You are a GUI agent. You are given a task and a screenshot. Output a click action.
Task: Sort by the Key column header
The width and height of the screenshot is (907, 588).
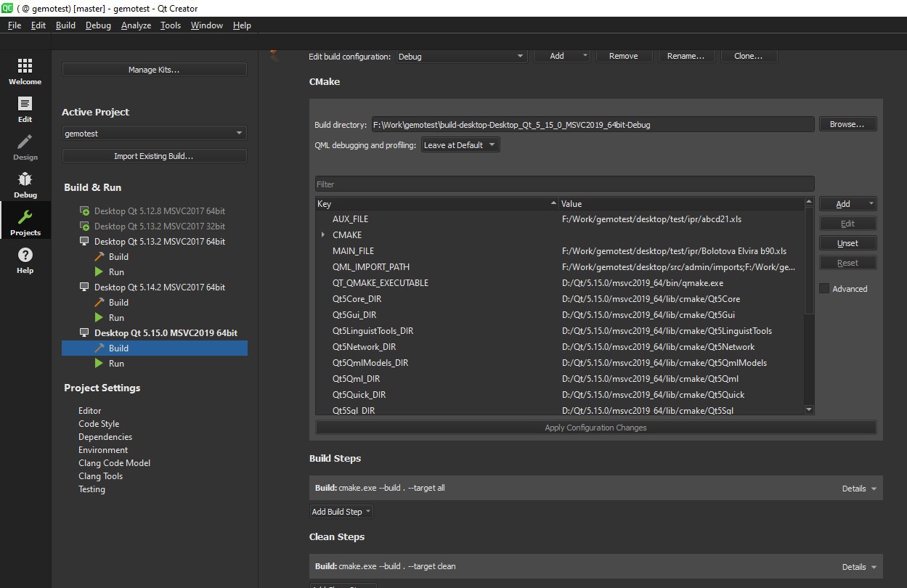436,204
